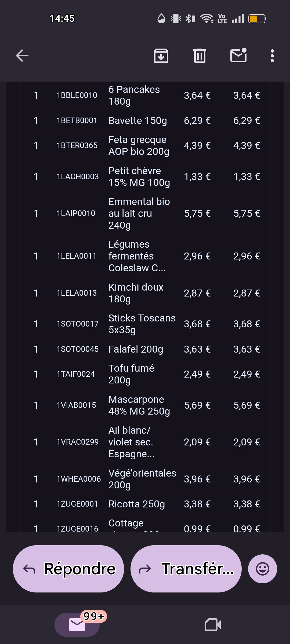Screen dimensions: 290x644
Task: Tap product code 1BBLE0010
Action: [x=77, y=95]
